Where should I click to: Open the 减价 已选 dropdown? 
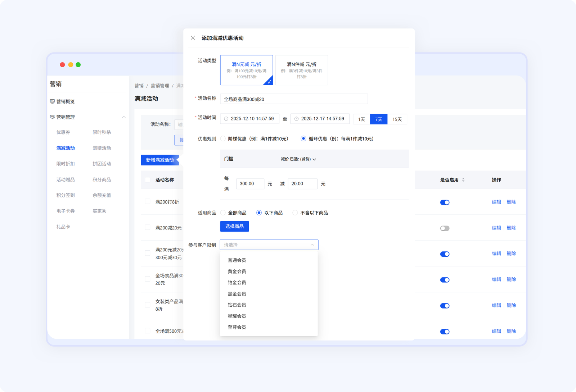[x=298, y=159]
